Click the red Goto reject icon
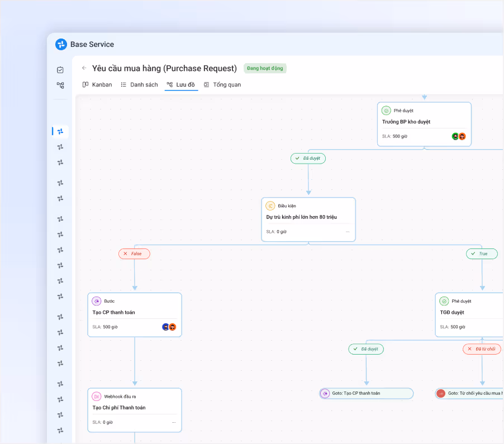 pos(441,393)
